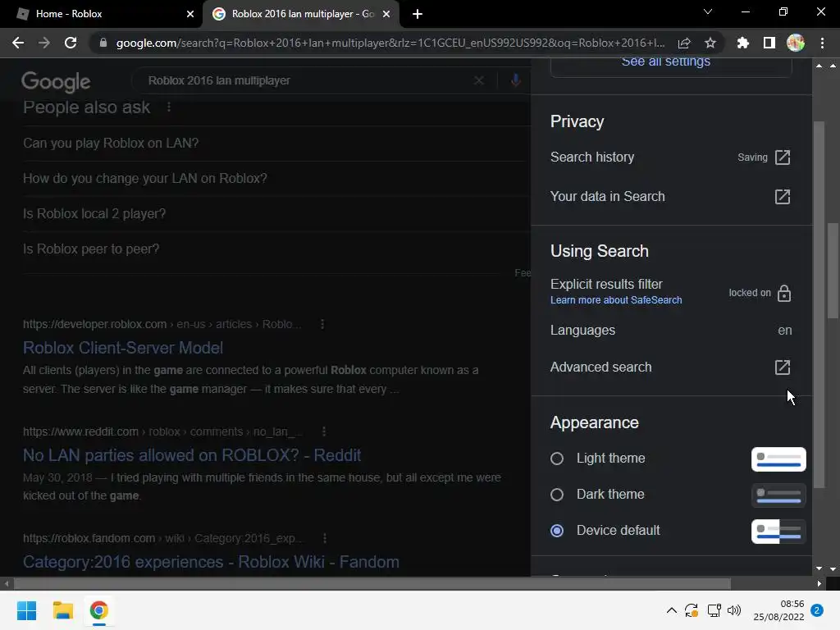The image size is (840, 630).
Task: Go back using the browser back arrow
Action: click(x=18, y=43)
